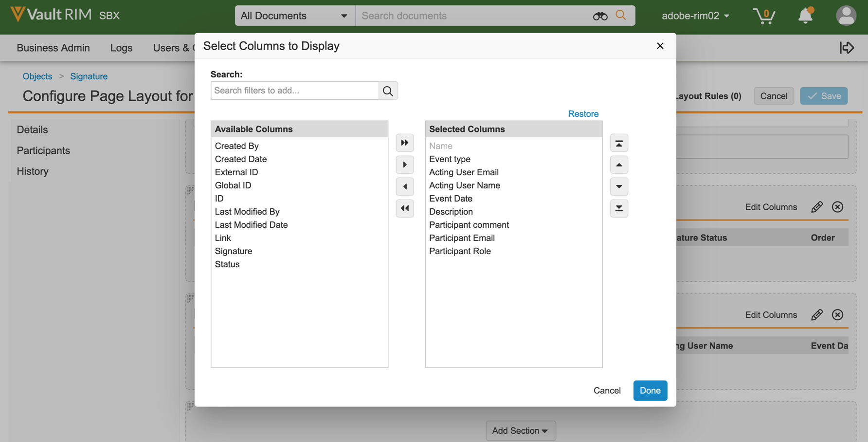The height and width of the screenshot is (442, 868).
Task: Move selected column to the top
Action: tap(619, 143)
